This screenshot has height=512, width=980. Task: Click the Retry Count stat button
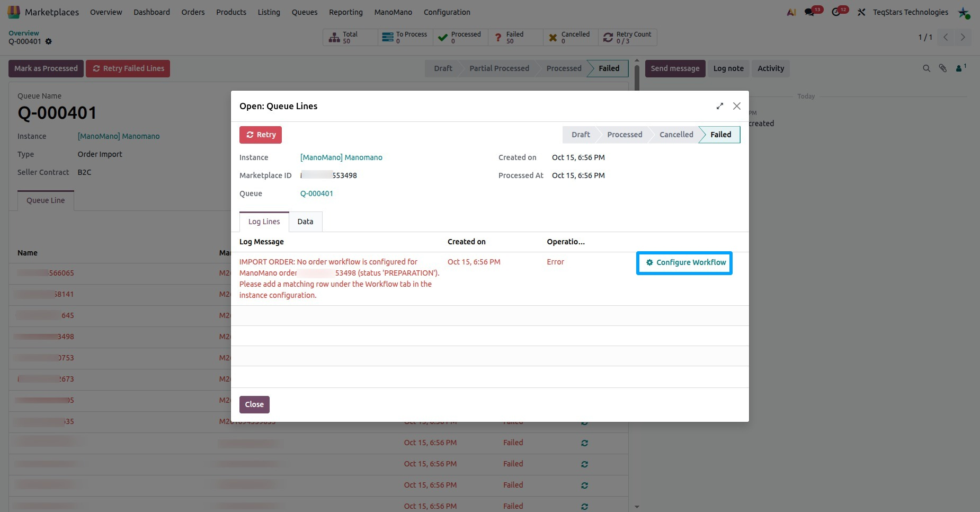[628, 37]
